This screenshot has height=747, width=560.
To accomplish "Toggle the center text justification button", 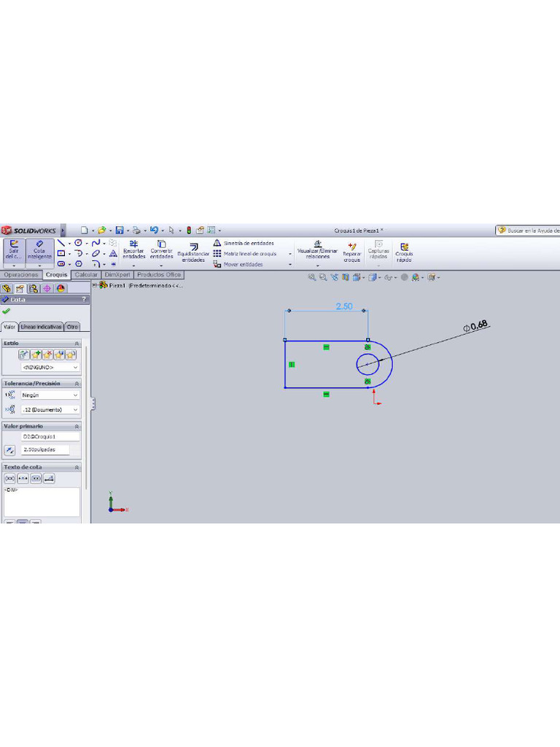I will [x=22, y=522].
